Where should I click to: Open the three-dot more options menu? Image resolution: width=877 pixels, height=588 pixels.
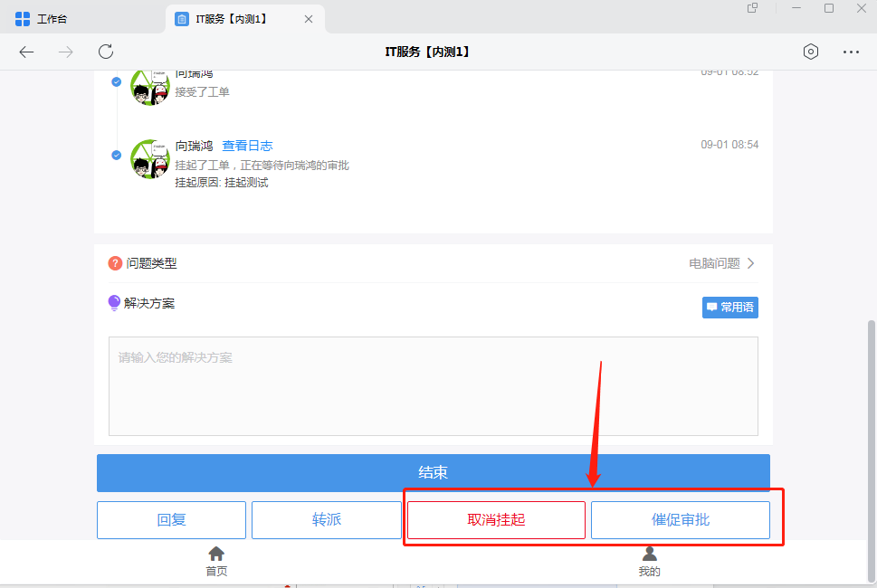coord(851,52)
